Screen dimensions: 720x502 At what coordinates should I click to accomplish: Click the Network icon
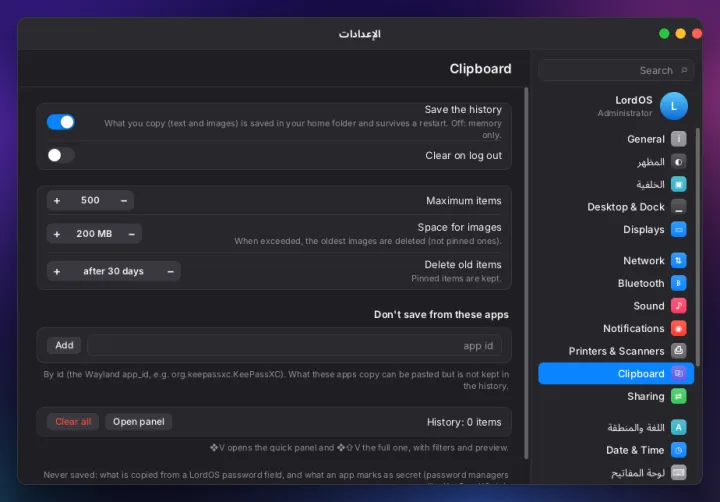pyautogui.click(x=678, y=260)
